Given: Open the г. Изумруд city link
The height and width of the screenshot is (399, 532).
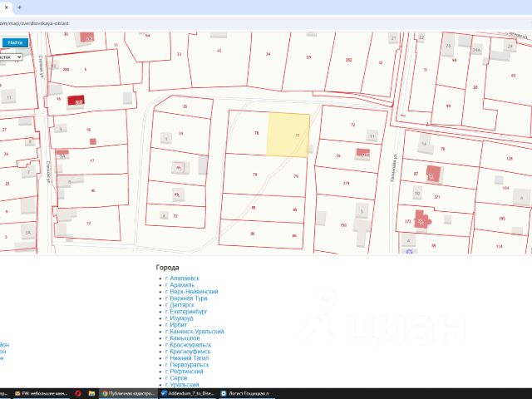Looking at the screenshot, I should tap(180, 318).
